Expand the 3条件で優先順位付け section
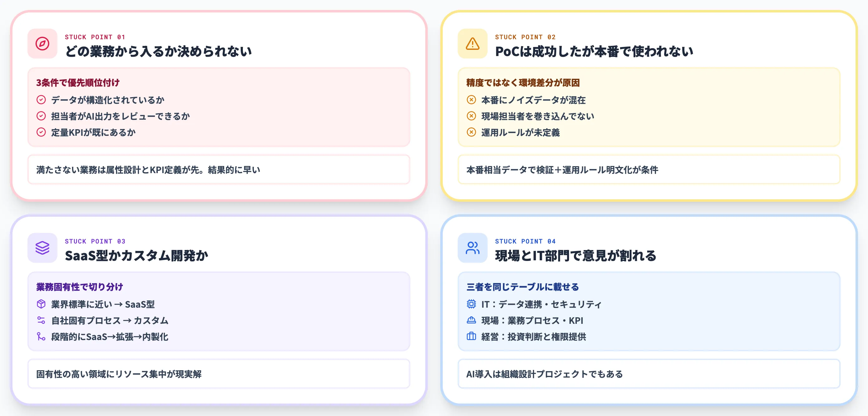This screenshot has width=868, height=416. pyautogui.click(x=78, y=82)
